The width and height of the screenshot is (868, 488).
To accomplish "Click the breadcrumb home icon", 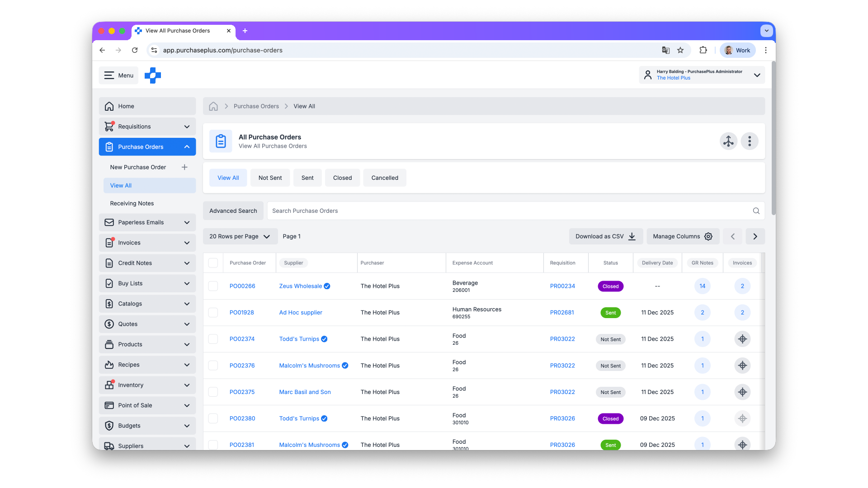I will (x=213, y=107).
